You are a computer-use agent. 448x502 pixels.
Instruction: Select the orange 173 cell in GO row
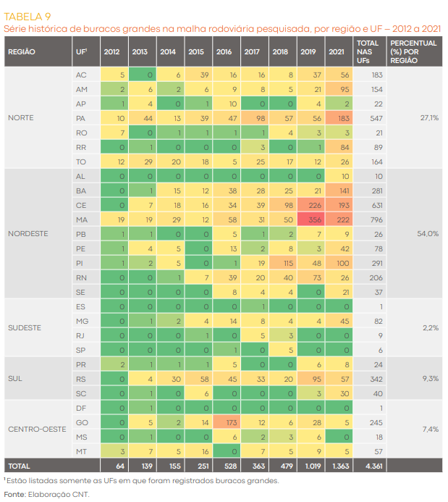coord(224,422)
